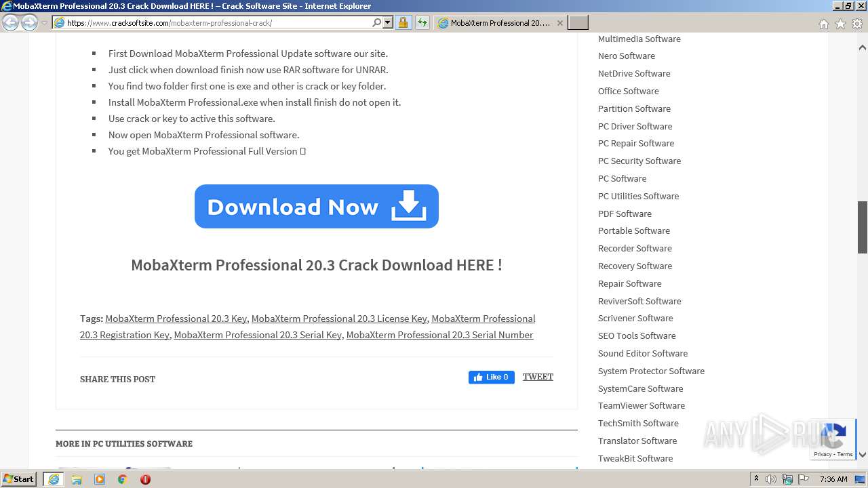This screenshot has width=868, height=488.
Task: Open PC Driver Software category
Action: 635,127
